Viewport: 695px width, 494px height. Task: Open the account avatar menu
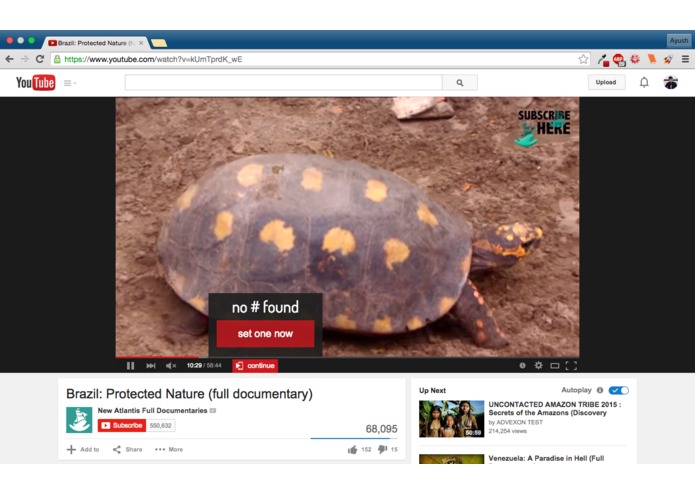pos(671,82)
